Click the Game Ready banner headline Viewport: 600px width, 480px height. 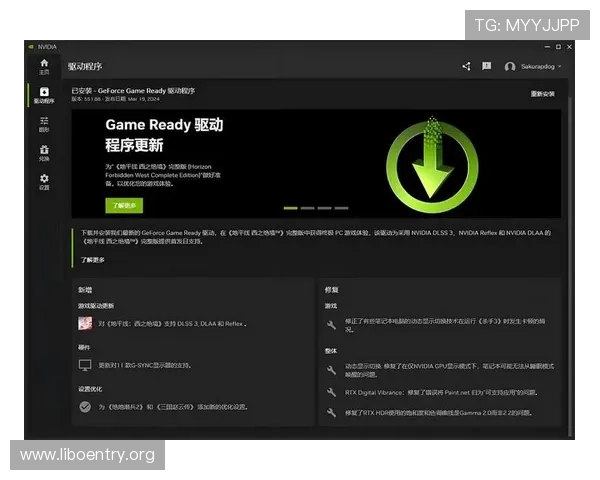click(164, 135)
